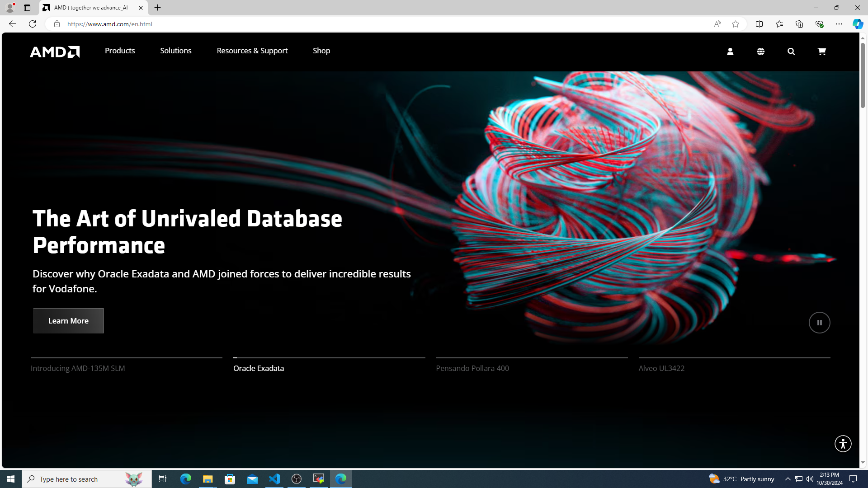Viewport: 868px width, 488px height.
Task: Click the page vertical scrollbar thumb
Action: [863, 75]
